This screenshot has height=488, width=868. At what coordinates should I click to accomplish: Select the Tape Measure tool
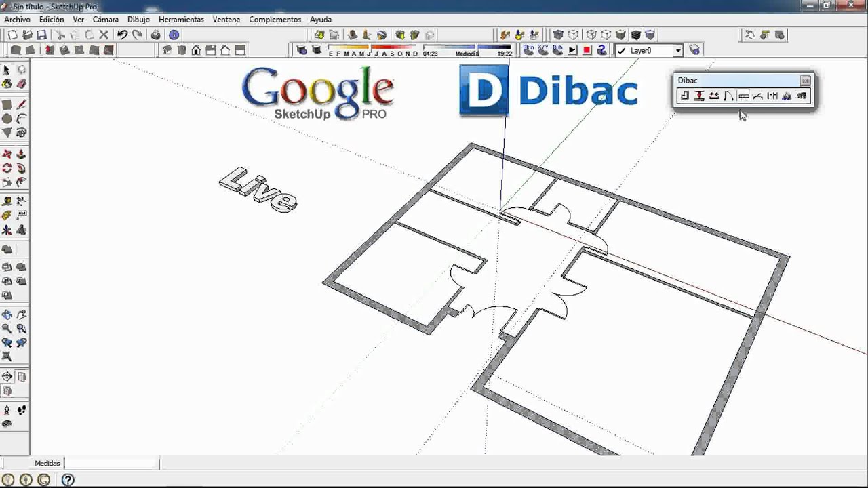(x=6, y=201)
